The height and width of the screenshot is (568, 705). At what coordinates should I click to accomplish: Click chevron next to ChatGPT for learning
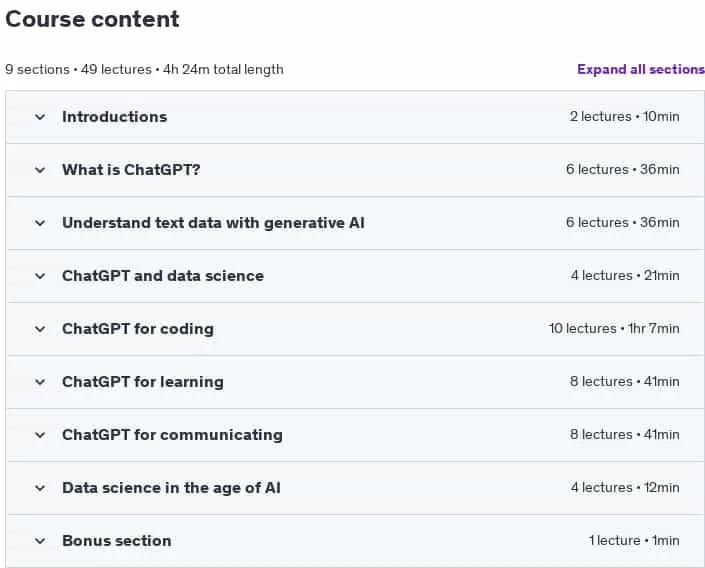(x=40, y=382)
